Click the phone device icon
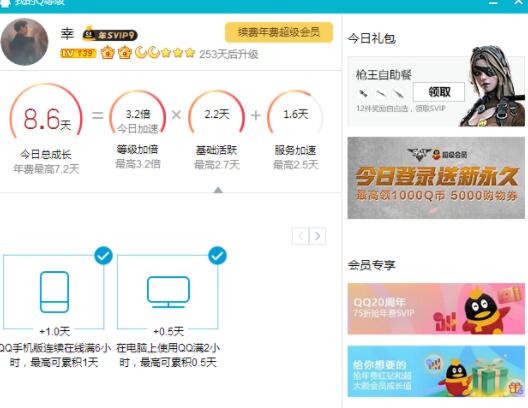Image resolution: width=528 pixels, height=408 pixels. (x=54, y=292)
